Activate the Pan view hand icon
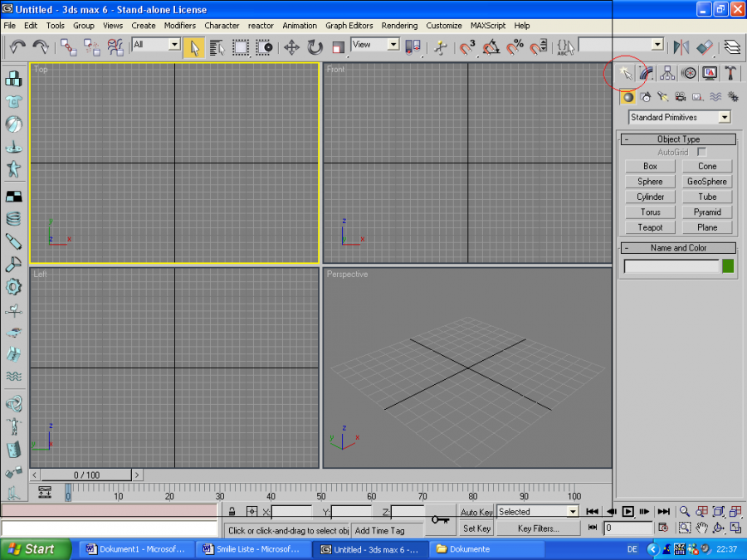747x560 pixels. click(701, 528)
